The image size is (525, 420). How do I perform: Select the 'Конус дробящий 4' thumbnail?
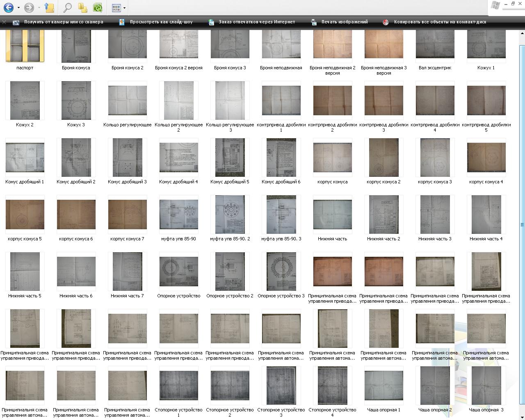[178, 157]
